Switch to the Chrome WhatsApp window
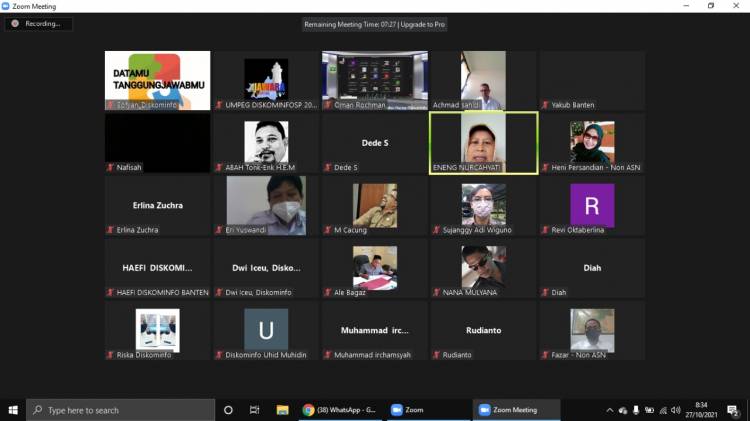750x421 pixels. coord(340,410)
